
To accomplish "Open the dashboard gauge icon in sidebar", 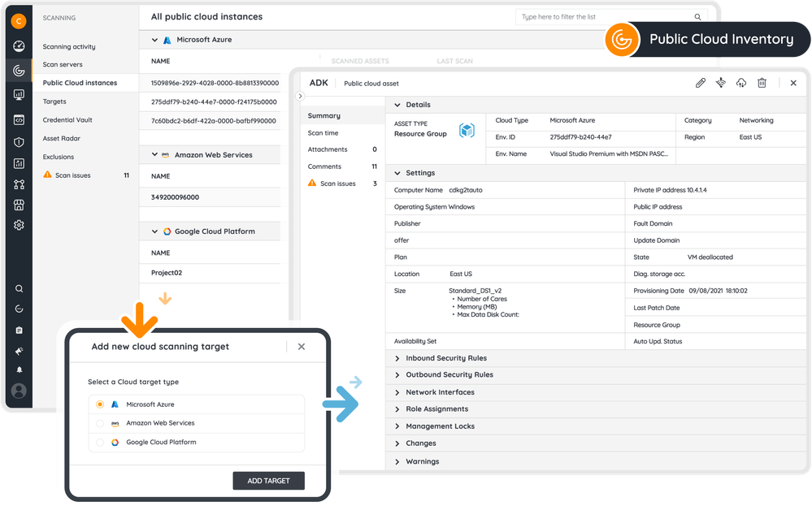I will tap(19, 46).
